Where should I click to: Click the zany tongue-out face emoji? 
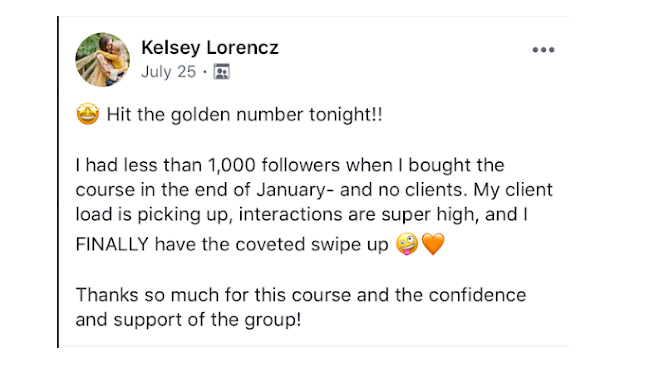click(407, 244)
